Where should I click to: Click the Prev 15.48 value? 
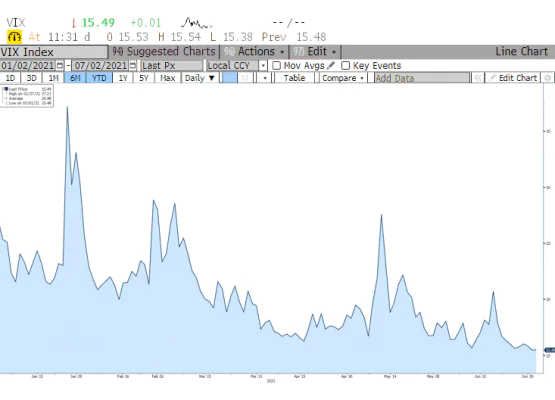[294, 37]
